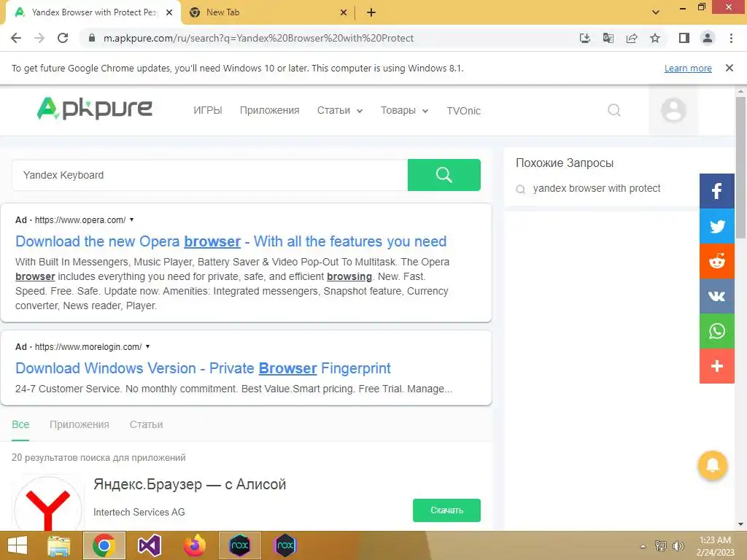Go back to the previous page
The width and height of the screenshot is (747, 560).
[16, 38]
